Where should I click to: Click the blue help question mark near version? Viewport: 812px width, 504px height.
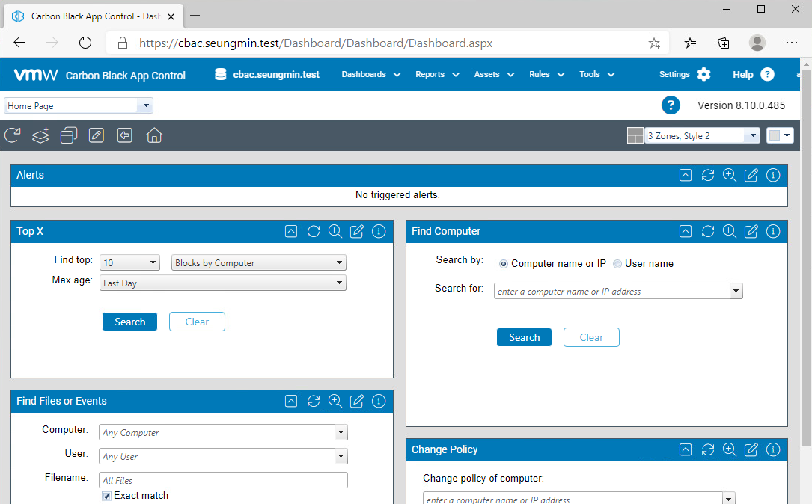pyautogui.click(x=671, y=105)
